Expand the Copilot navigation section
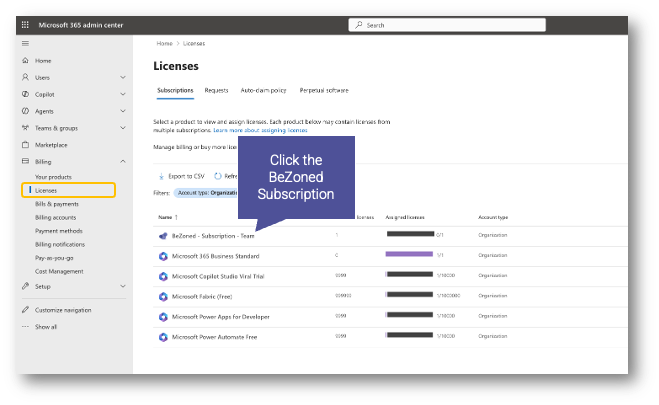This screenshot has height=405, width=659. (x=123, y=94)
